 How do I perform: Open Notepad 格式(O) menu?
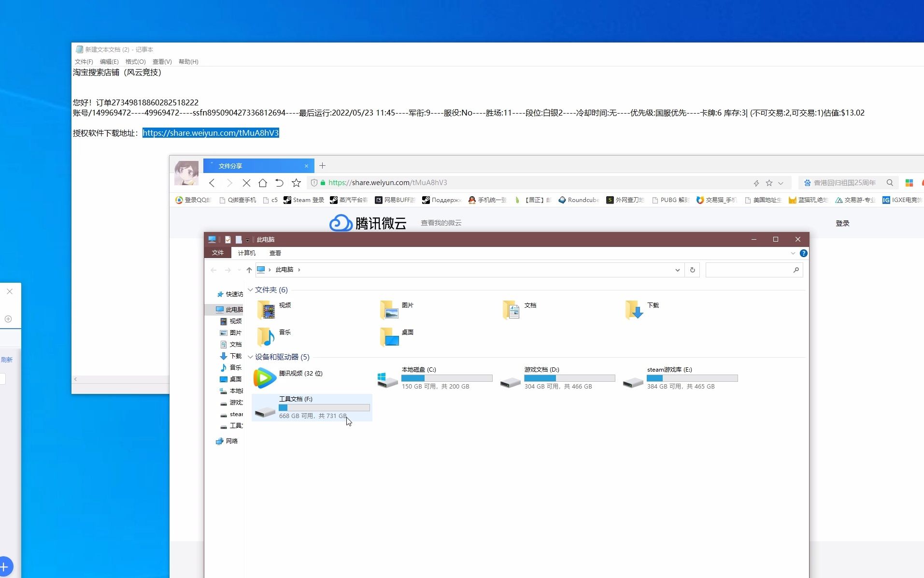click(x=135, y=62)
